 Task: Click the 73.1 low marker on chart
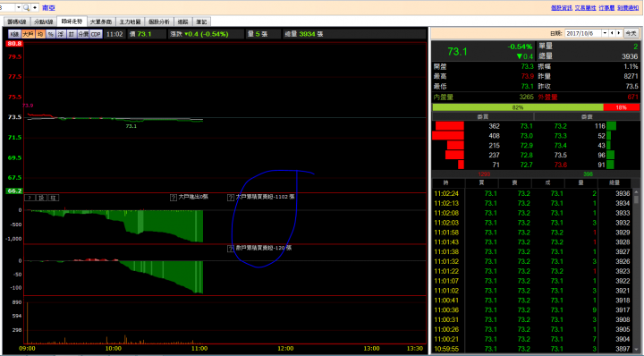tap(131, 126)
